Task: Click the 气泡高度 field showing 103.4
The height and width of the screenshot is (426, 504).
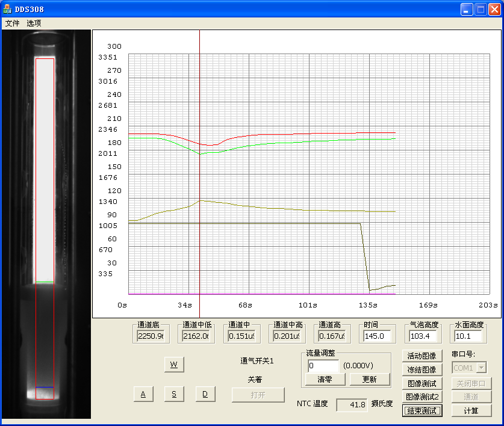Action: 423,336
